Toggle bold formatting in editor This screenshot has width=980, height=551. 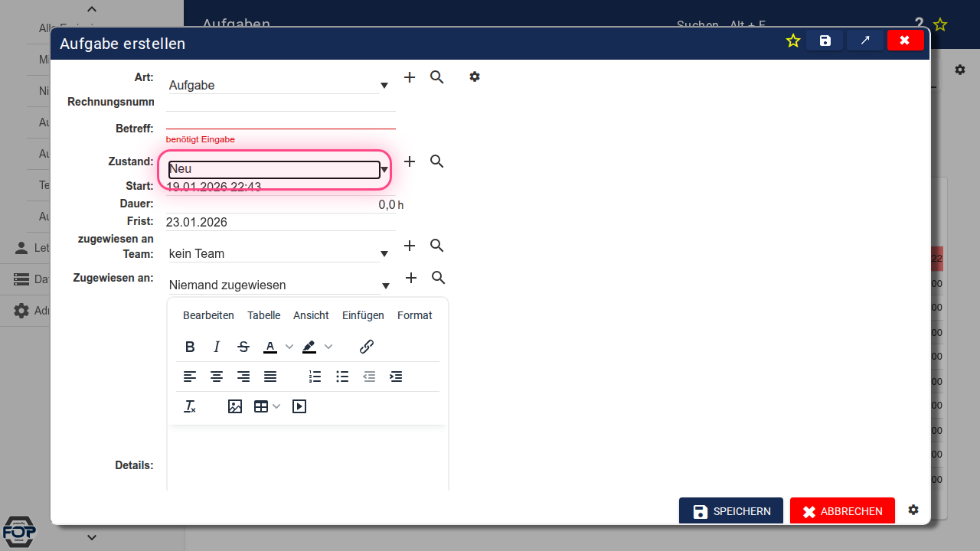(191, 347)
